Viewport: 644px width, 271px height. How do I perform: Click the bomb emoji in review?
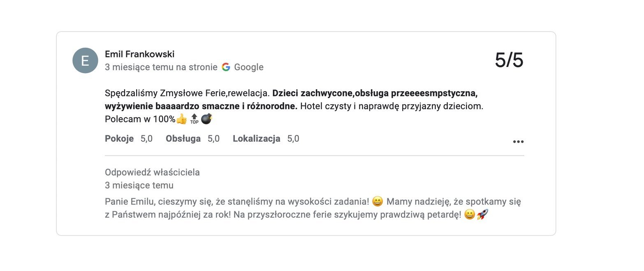206,119
